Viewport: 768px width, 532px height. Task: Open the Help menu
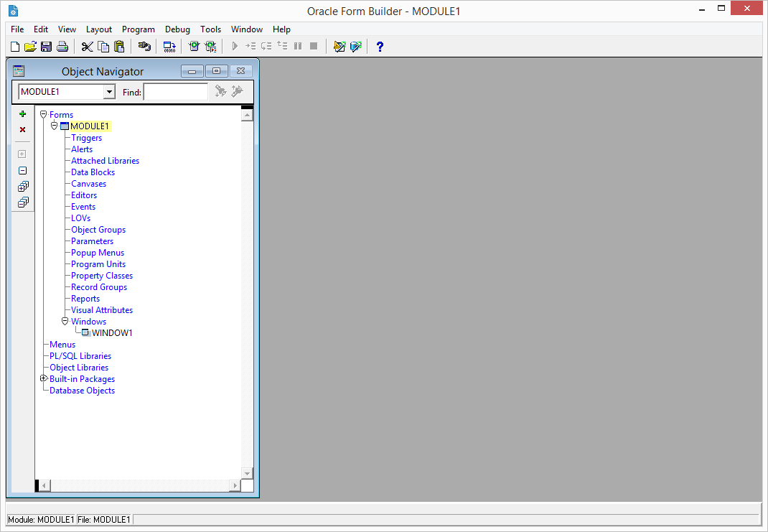281,29
